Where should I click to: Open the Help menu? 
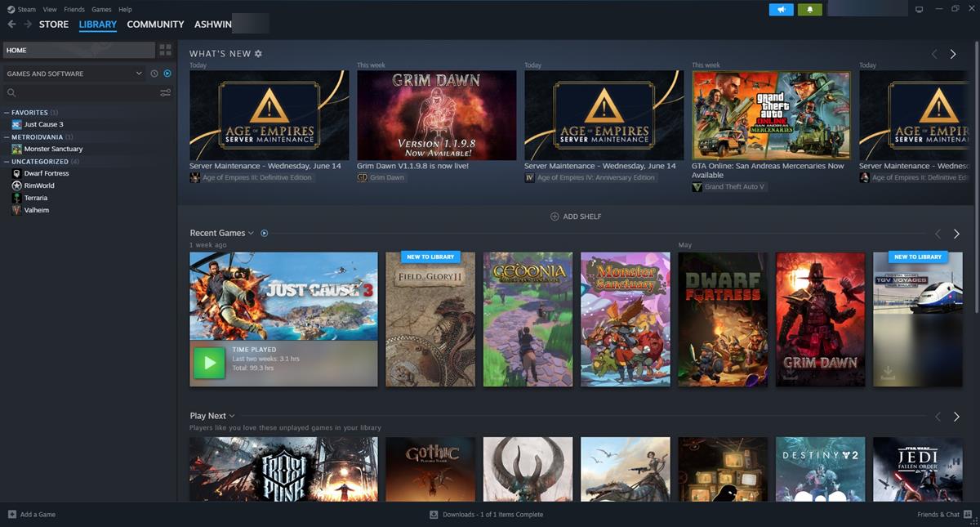(x=125, y=9)
